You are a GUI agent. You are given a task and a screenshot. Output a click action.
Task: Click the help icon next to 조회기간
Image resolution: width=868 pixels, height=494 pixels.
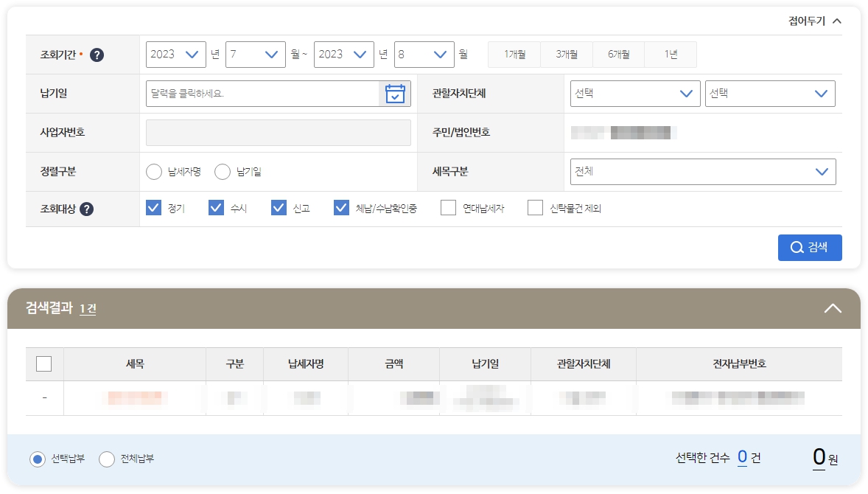(x=95, y=54)
